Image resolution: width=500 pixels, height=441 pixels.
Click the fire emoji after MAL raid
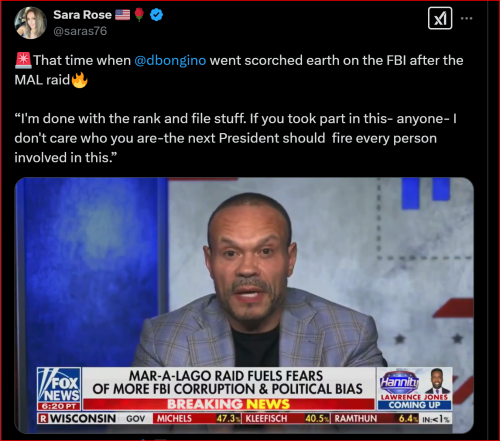point(79,80)
